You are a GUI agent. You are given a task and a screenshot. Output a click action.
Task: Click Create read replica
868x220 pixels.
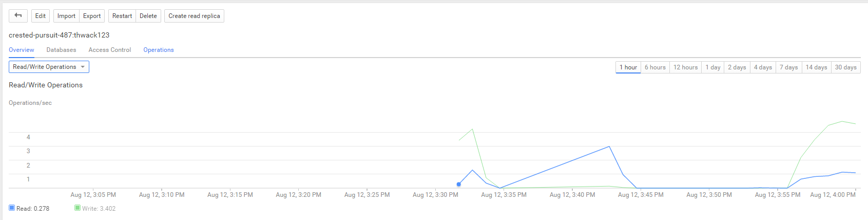194,16
